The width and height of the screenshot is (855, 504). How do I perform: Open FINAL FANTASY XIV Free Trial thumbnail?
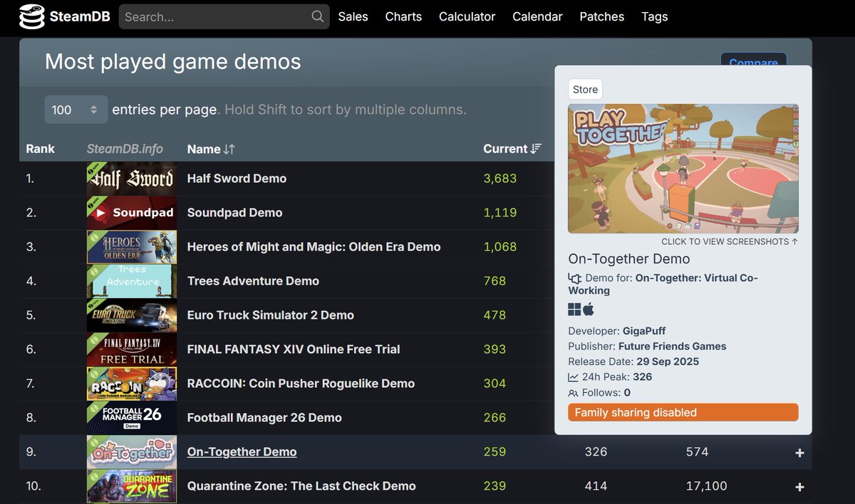[x=131, y=350]
